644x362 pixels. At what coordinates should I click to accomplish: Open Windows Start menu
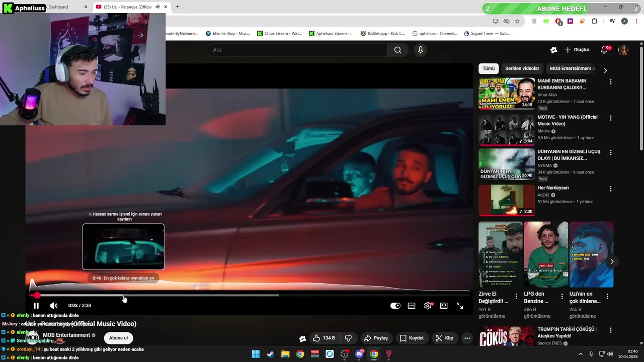256,354
